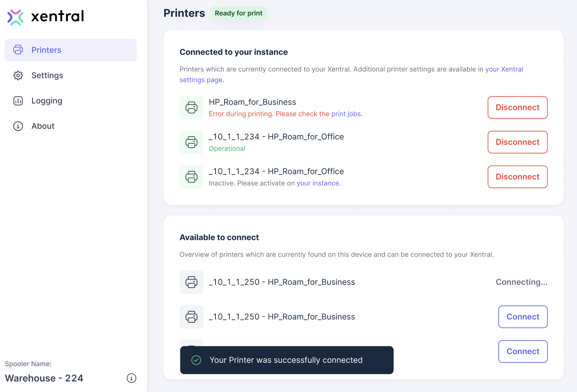The height and width of the screenshot is (392, 577).
Task: Disconnect the Operational HP_Roam_for_Office printer
Action: [x=517, y=142]
